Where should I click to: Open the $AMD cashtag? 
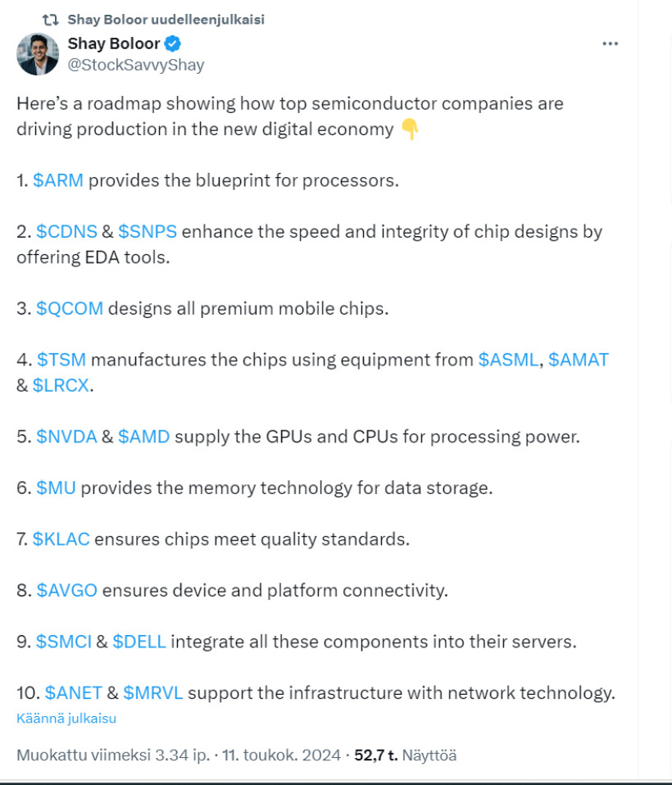click(143, 437)
